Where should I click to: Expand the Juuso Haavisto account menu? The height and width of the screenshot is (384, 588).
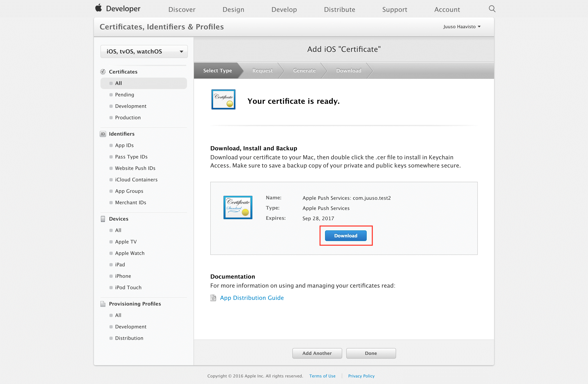[x=461, y=26]
